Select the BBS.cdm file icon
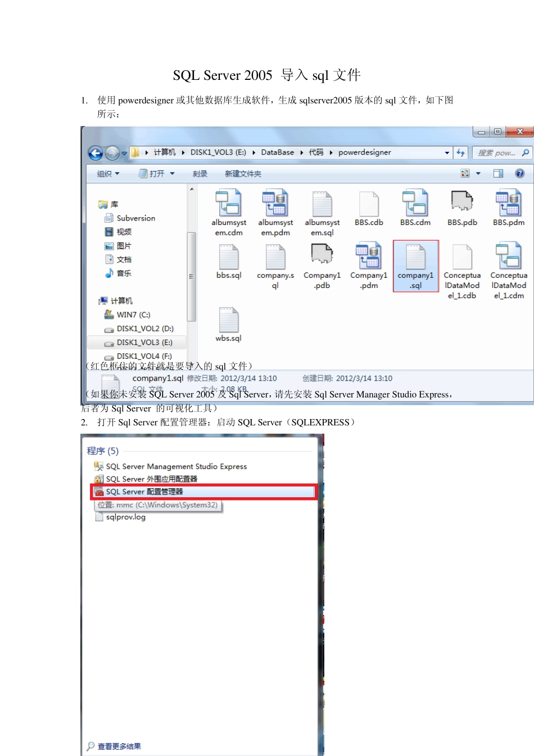The image size is (534, 756). pos(415,204)
